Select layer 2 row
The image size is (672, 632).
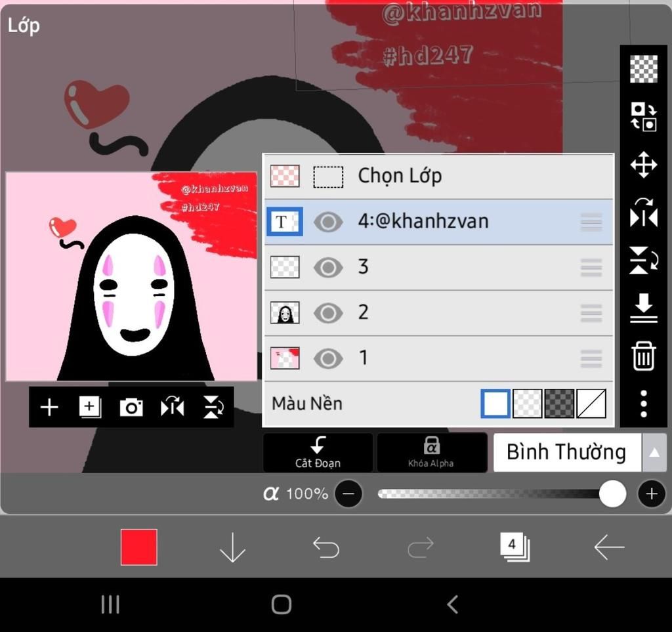tap(438, 313)
